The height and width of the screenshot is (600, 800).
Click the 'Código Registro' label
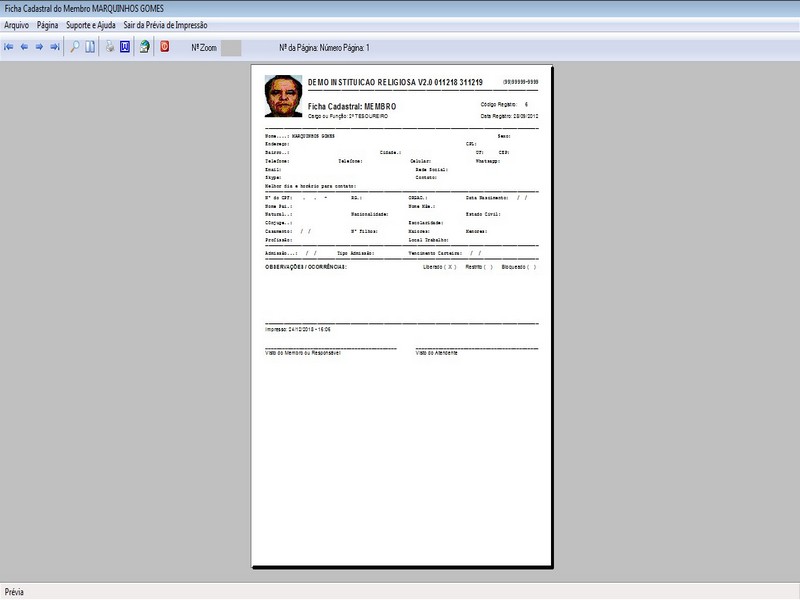pos(498,104)
